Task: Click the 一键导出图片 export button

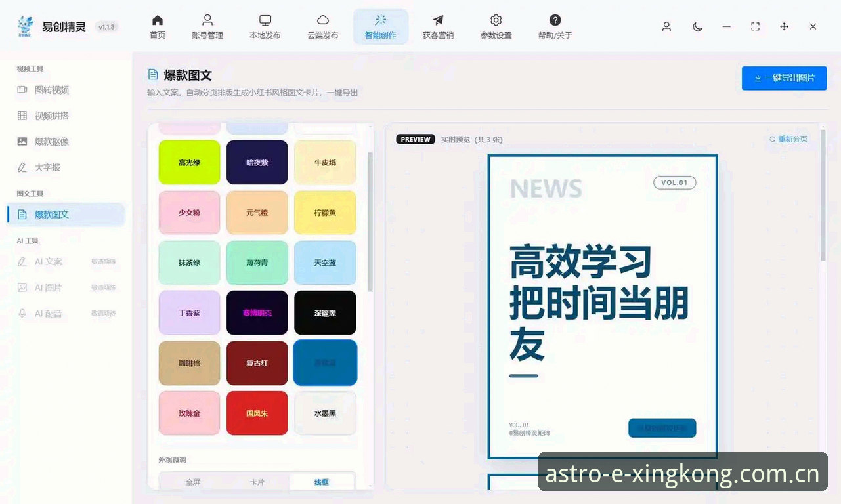Action: [784, 78]
